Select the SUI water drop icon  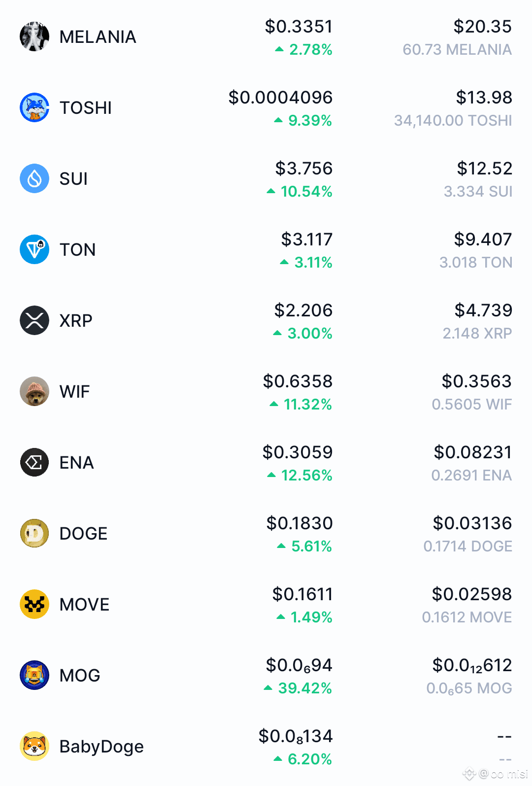[34, 178]
